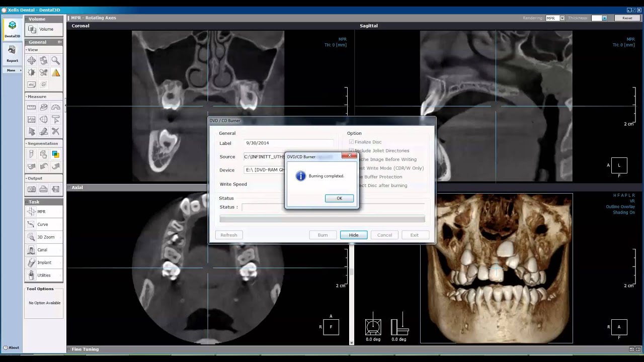Select the MPR task

coord(44,212)
